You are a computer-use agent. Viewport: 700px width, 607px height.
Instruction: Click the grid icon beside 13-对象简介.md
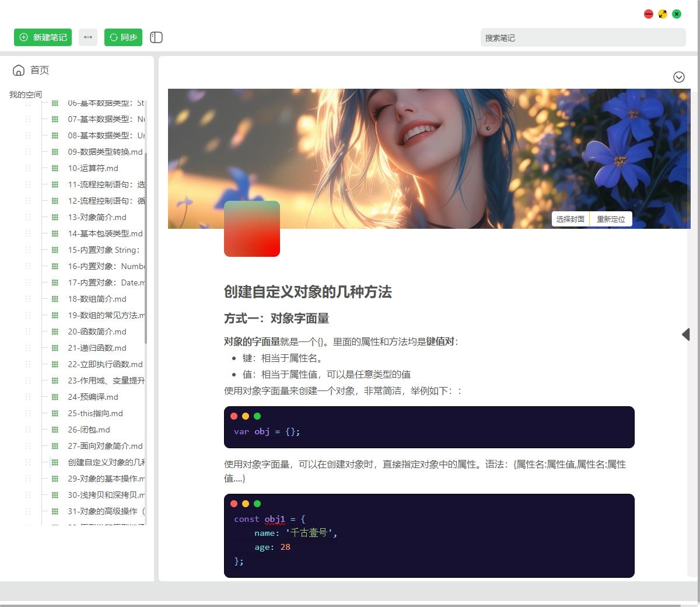pos(54,217)
